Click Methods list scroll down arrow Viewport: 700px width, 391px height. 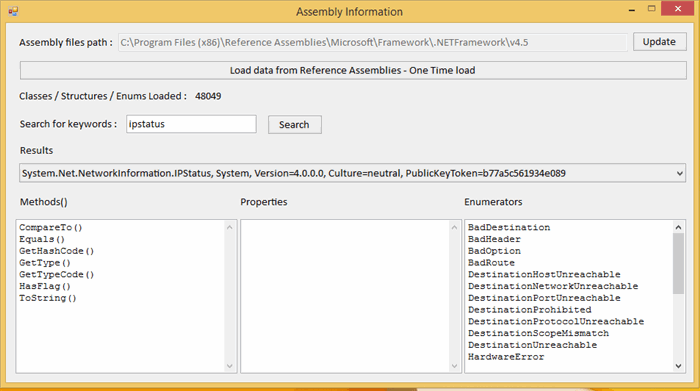tap(229, 366)
